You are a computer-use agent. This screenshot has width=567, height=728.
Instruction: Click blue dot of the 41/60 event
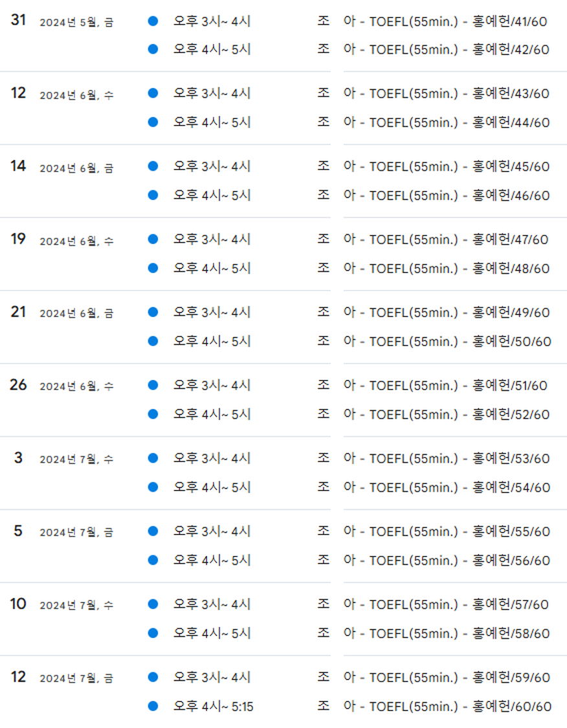(153, 21)
